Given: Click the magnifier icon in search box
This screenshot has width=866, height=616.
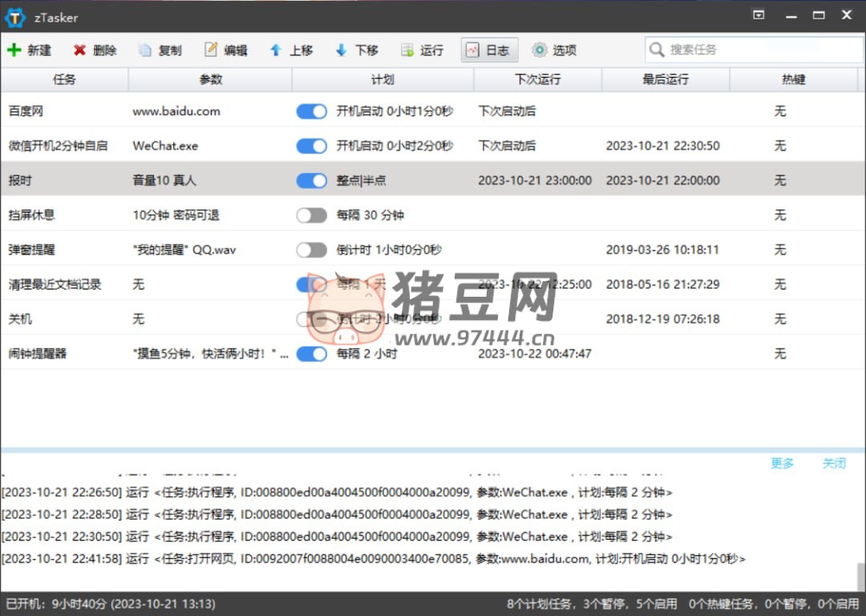Looking at the screenshot, I should pyautogui.click(x=657, y=50).
